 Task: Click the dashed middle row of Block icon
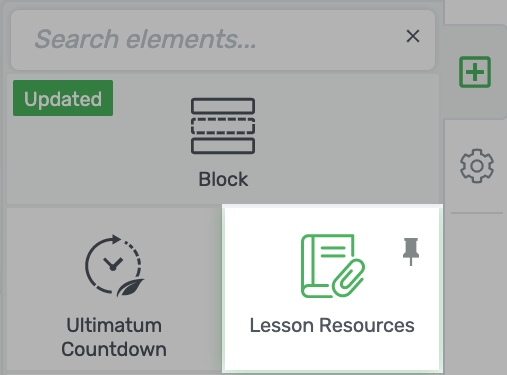[223, 126]
